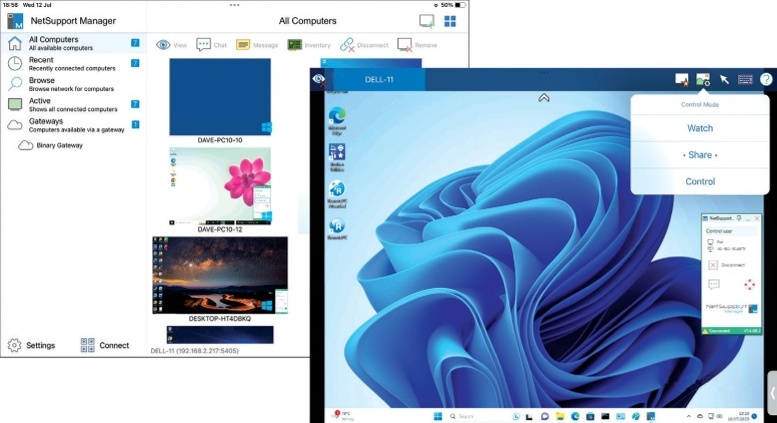Click the Connect button in sidebar footer

[x=105, y=345]
